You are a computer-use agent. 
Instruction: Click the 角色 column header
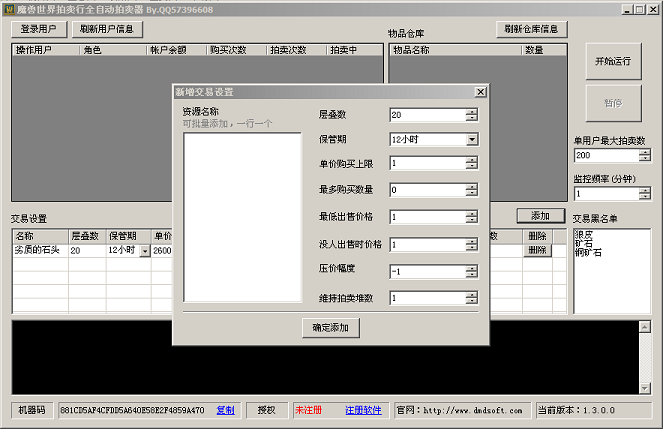pyautogui.click(x=113, y=50)
